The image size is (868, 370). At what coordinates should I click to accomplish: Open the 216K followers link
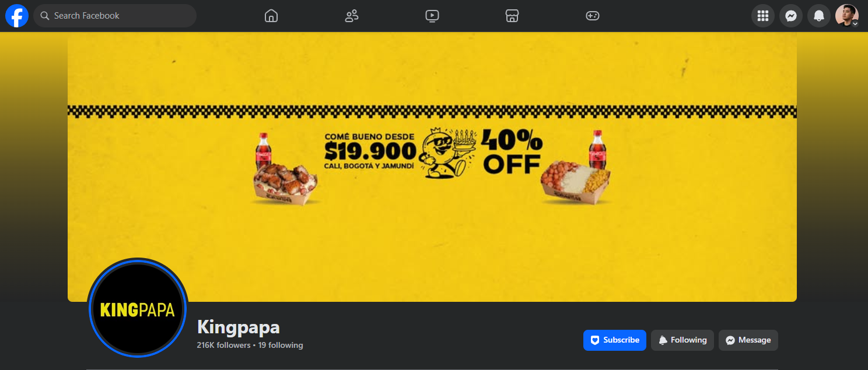tap(224, 345)
